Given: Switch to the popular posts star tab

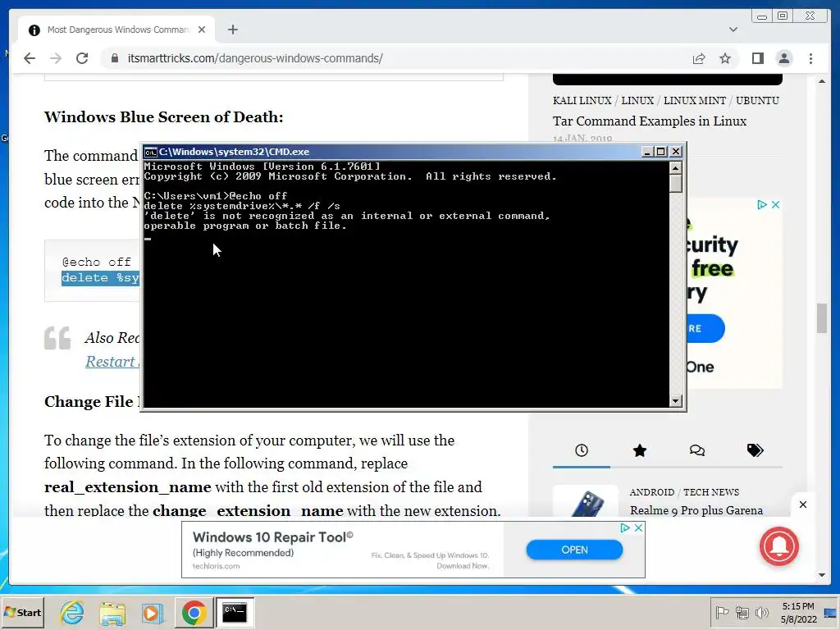Looking at the screenshot, I should pyautogui.click(x=640, y=450).
